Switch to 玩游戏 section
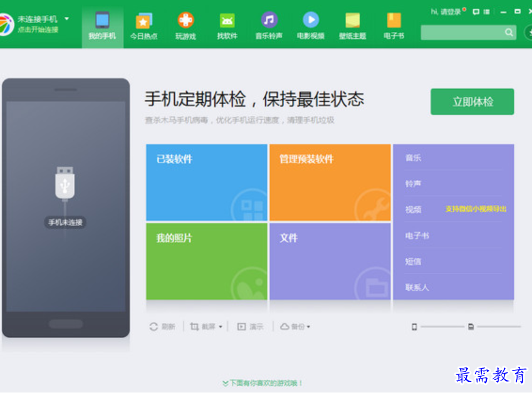532x395 pixels. pyautogui.click(x=185, y=26)
